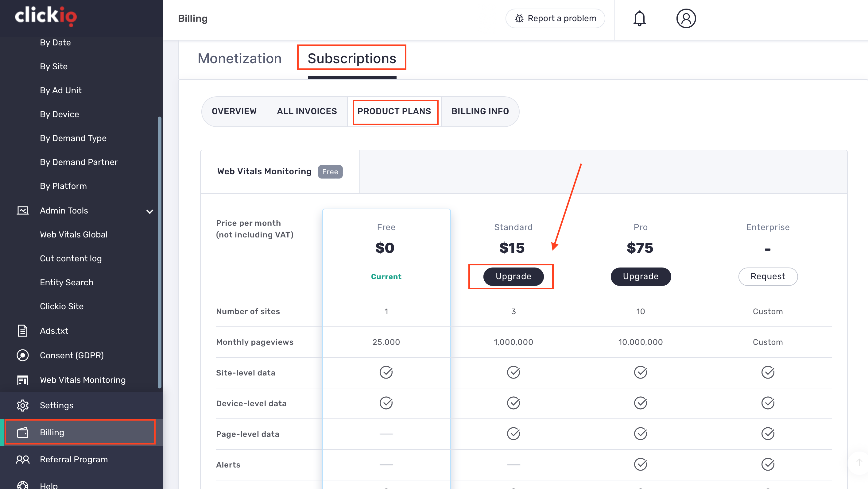This screenshot has height=489, width=868.
Task: Click the Ads.txt document icon
Action: [23, 331]
